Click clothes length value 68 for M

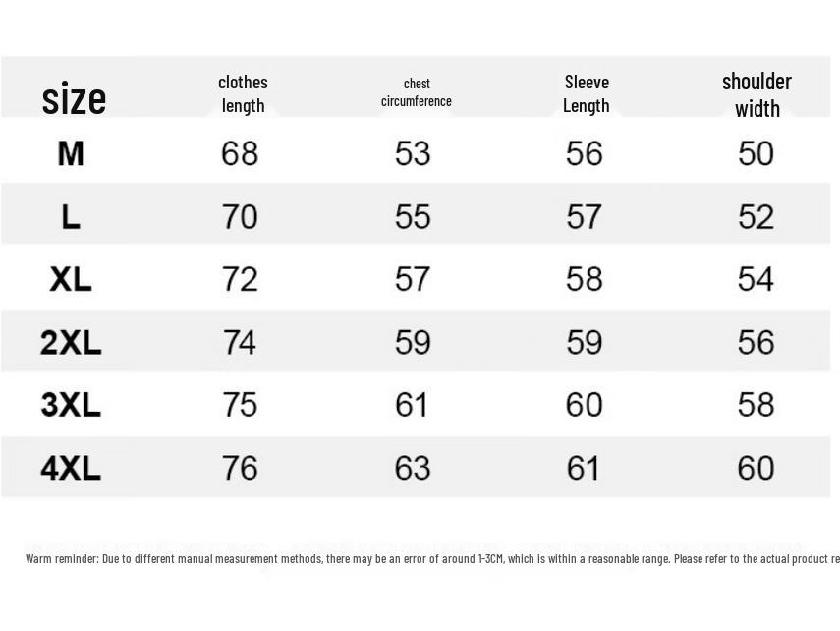(x=240, y=153)
